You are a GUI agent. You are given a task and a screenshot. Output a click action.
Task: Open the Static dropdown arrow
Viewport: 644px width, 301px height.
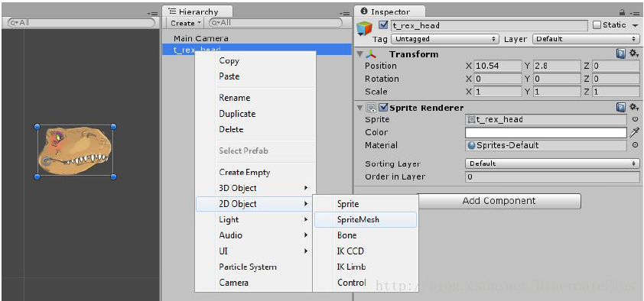635,25
